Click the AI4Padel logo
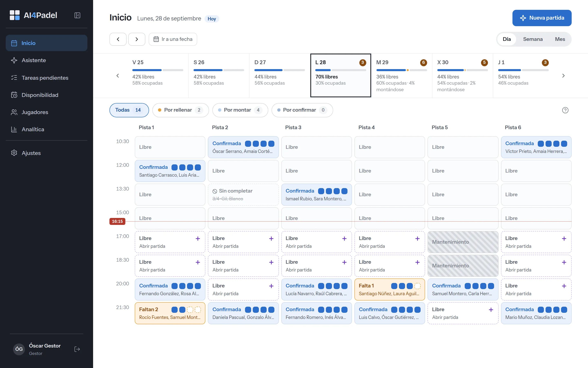The height and width of the screenshot is (368, 588). 33,15
